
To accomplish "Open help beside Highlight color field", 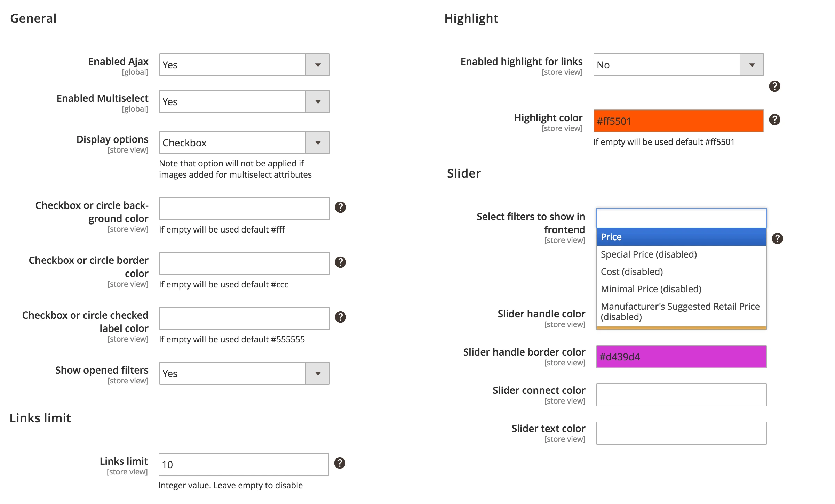I will tap(775, 120).
